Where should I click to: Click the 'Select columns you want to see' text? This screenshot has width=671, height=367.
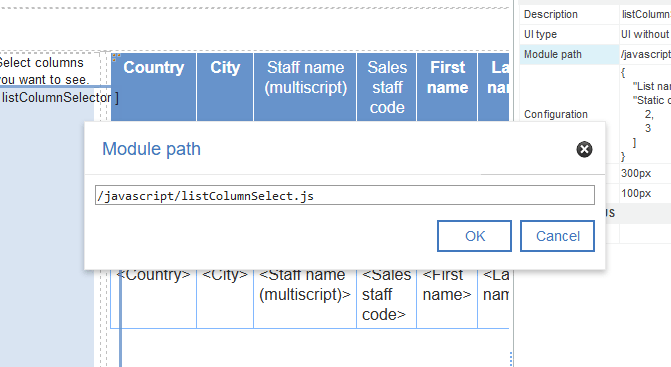(x=45, y=71)
